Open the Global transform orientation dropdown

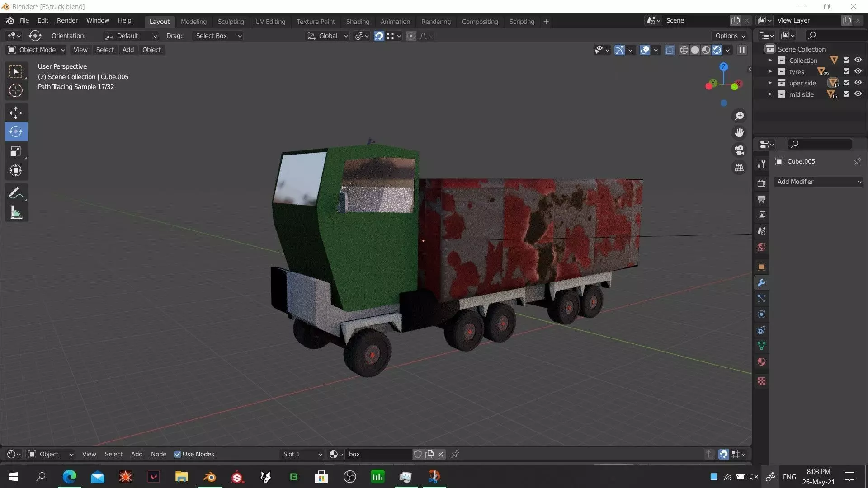pyautogui.click(x=328, y=36)
